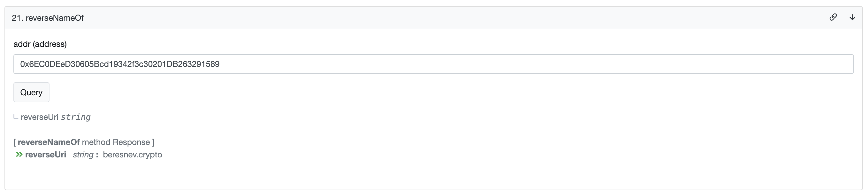868x195 pixels.
Task: Click the opening bracket before reverseNameOf response
Action: pyautogui.click(x=15, y=142)
